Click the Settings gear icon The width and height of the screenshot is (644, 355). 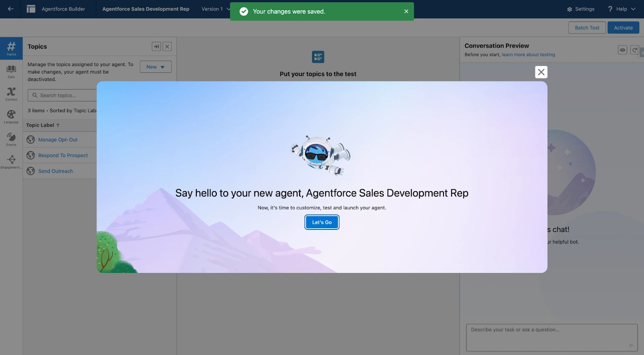(570, 9)
